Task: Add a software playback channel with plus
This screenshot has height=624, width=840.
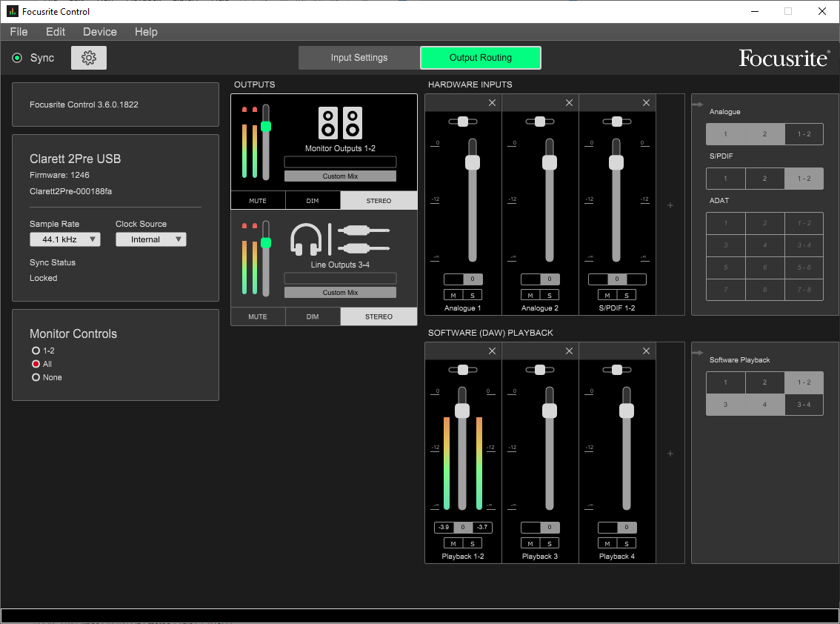Action: click(670, 454)
